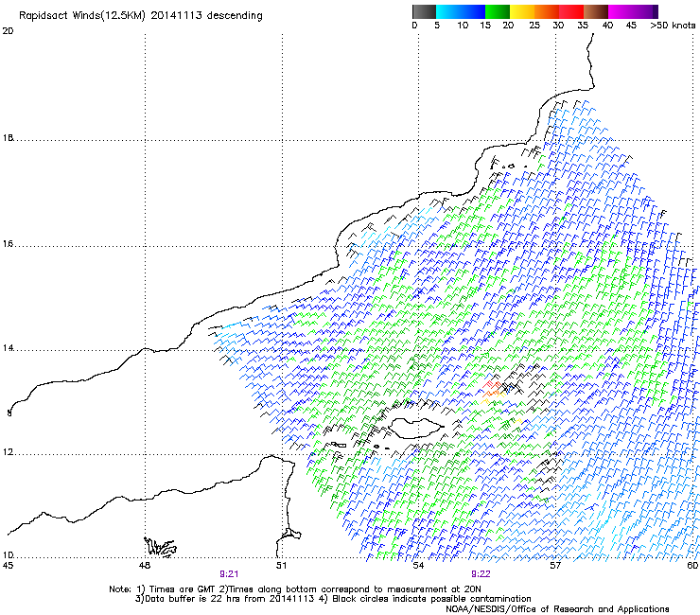Click the longitude axis label '48'
The width and height of the screenshot is (700, 615).
(x=145, y=566)
